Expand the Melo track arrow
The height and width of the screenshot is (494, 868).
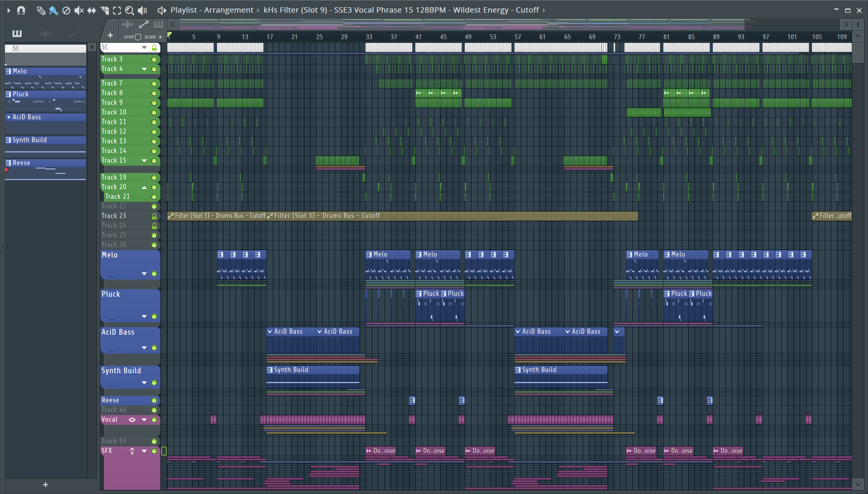(144, 274)
